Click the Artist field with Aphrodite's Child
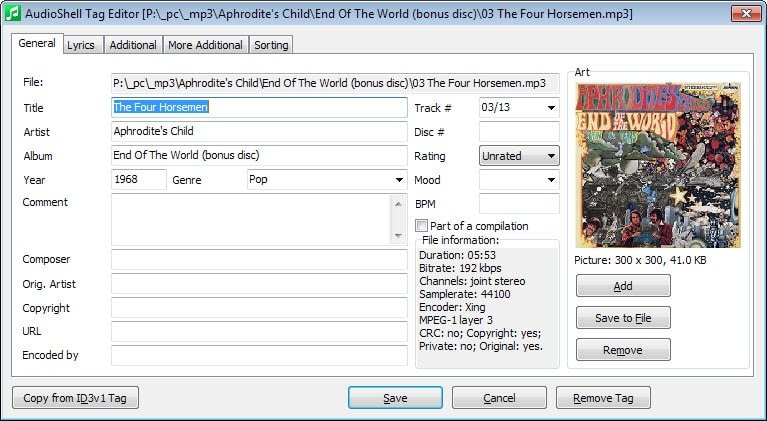The height and width of the screenshot is (421, 767). 259,132
